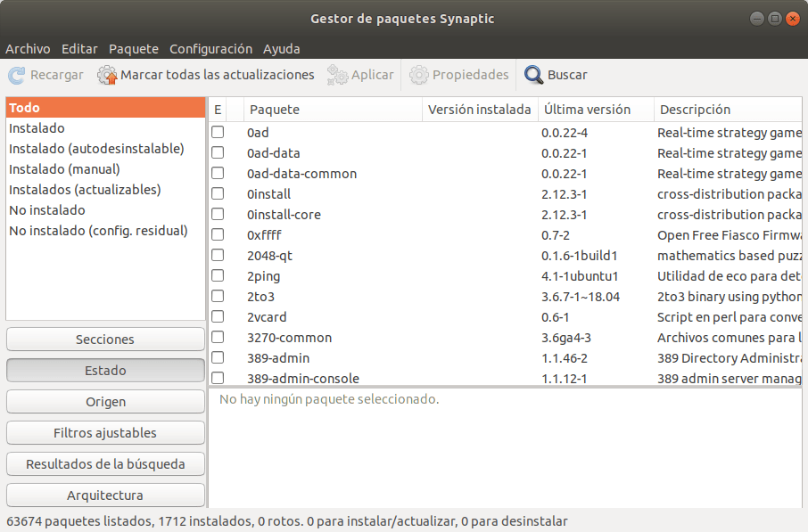This screenshot has width=808, height=532.
Task: Click the Recargar toolbar icon
Action: pos(14,74)
